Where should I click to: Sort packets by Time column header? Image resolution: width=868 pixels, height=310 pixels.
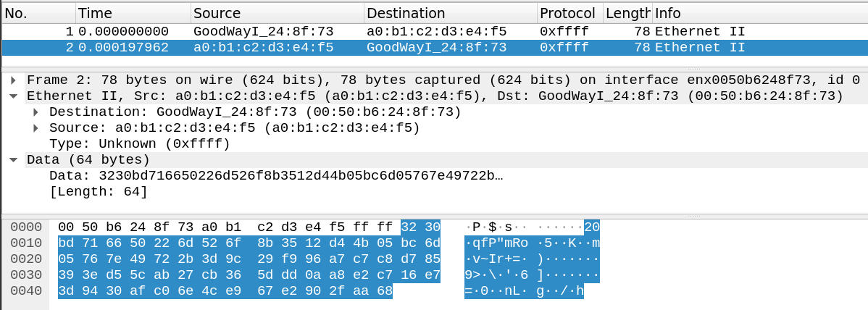[x=133, y=13]
